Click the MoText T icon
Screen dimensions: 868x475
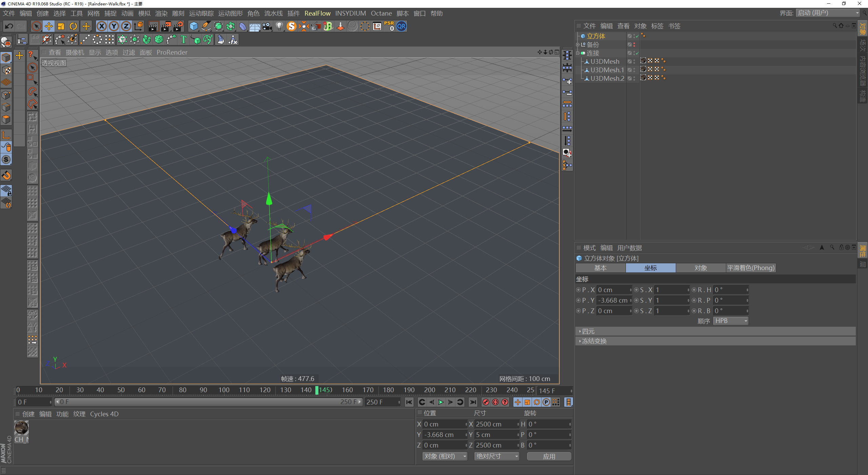pos(183,40)
